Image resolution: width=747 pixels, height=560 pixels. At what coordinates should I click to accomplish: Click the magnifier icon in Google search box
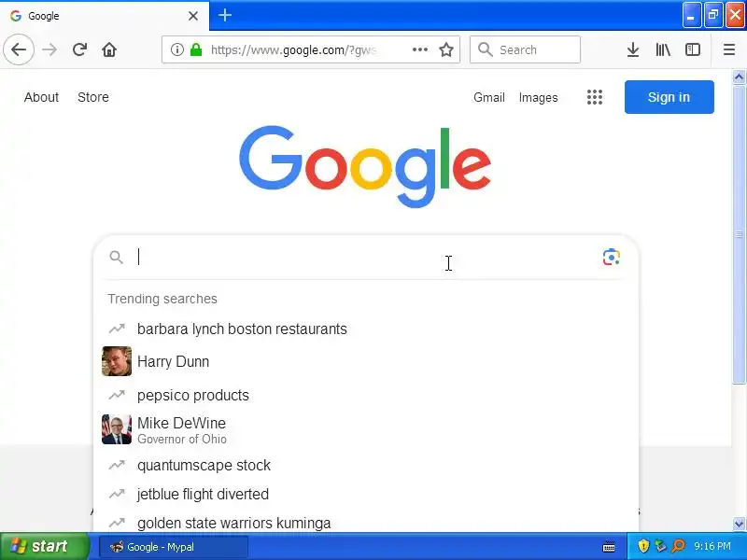(116, 258)
